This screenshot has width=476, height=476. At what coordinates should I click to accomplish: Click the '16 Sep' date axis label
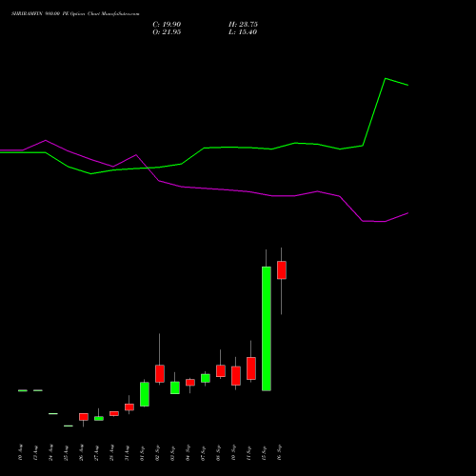click(x=280, y=452)
